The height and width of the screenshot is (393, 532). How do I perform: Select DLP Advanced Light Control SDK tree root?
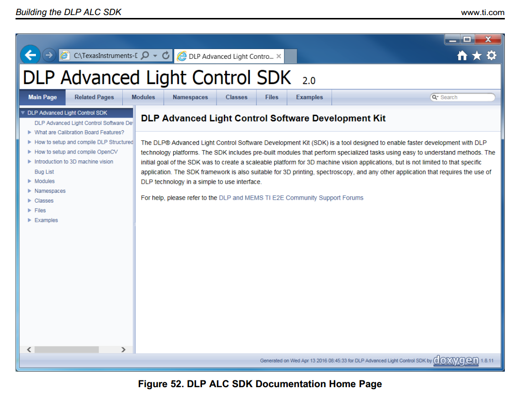67,113
